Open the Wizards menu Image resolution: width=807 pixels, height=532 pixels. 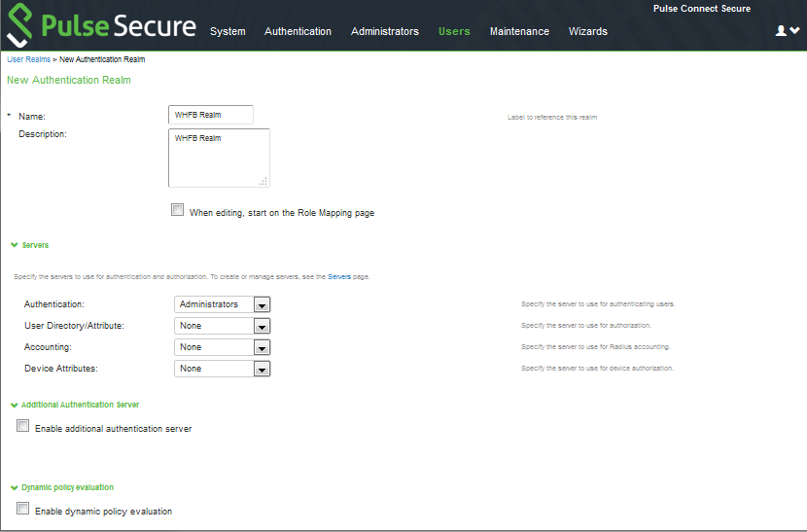(x=587, y=31)
